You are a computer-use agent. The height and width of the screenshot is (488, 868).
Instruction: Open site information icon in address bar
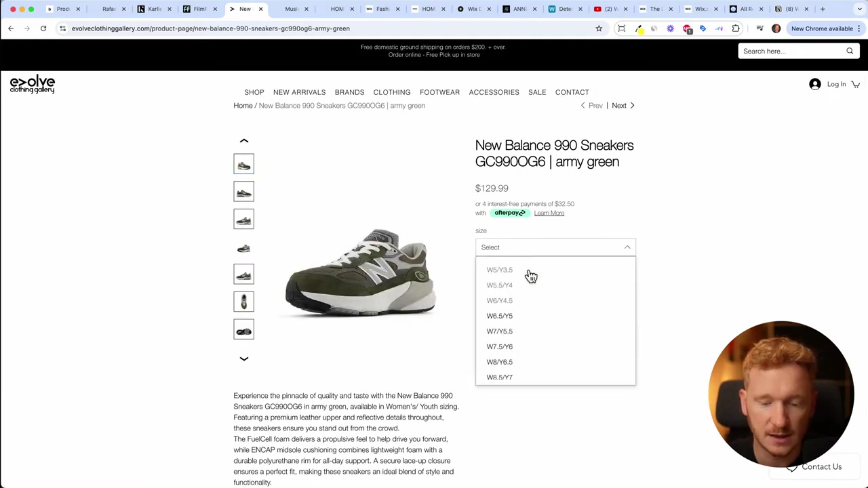coord(62,28)
